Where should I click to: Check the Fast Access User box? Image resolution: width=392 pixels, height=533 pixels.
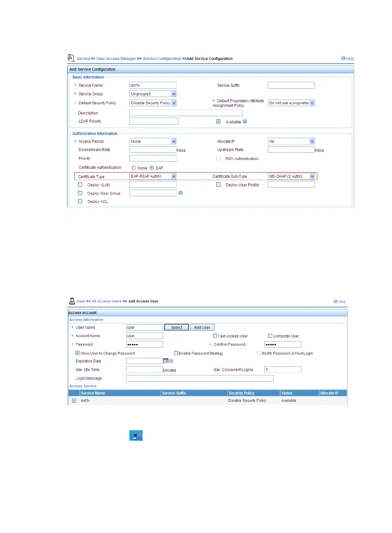tap(215, 336)
